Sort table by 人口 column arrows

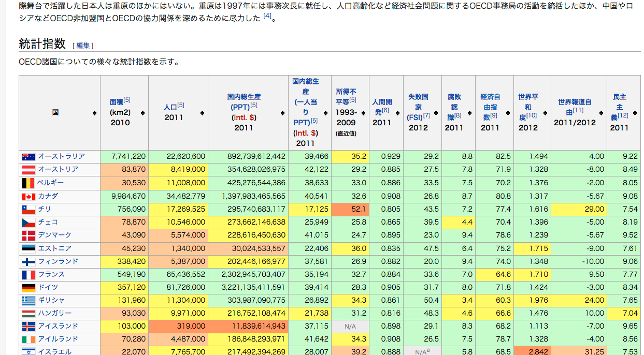pos(202,113)
